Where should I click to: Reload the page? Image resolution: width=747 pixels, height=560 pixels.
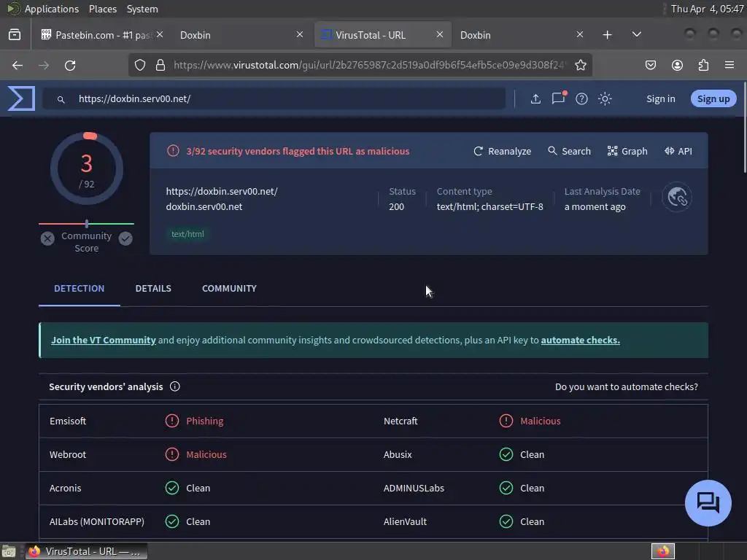pos(70,65)
